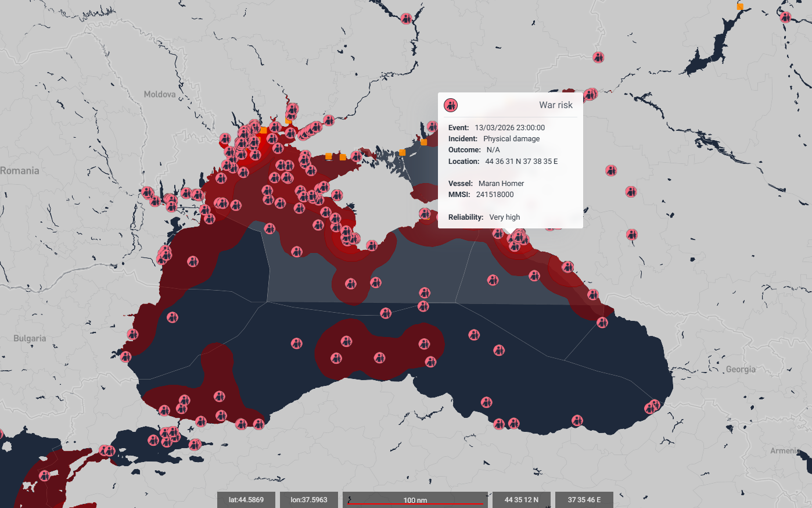Click the lat:44.5869 latitude box
812x508 pixels.
246,500
